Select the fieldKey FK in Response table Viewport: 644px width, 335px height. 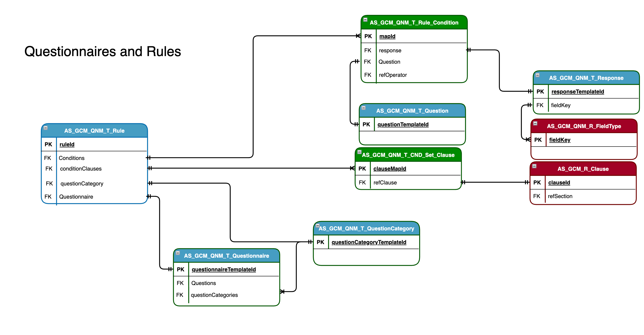click(561, 105)
